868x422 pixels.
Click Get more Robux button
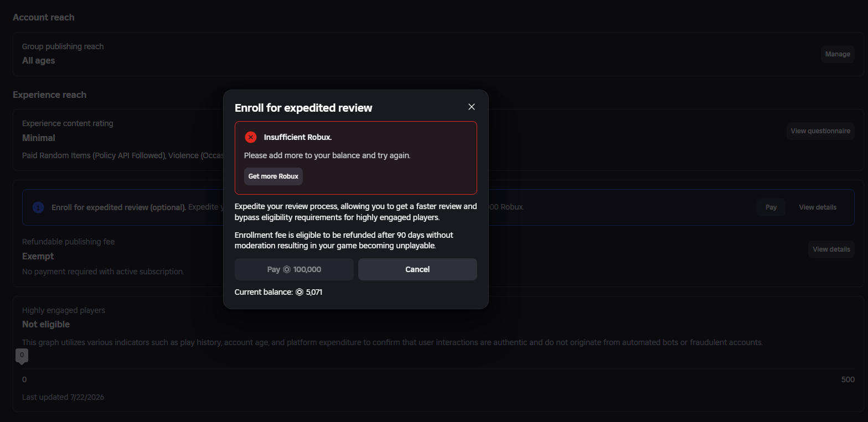[x=273, y=176]
